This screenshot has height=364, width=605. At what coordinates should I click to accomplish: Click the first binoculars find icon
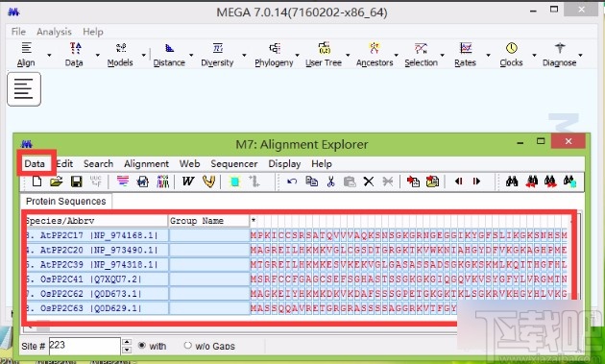click(512, 181)
